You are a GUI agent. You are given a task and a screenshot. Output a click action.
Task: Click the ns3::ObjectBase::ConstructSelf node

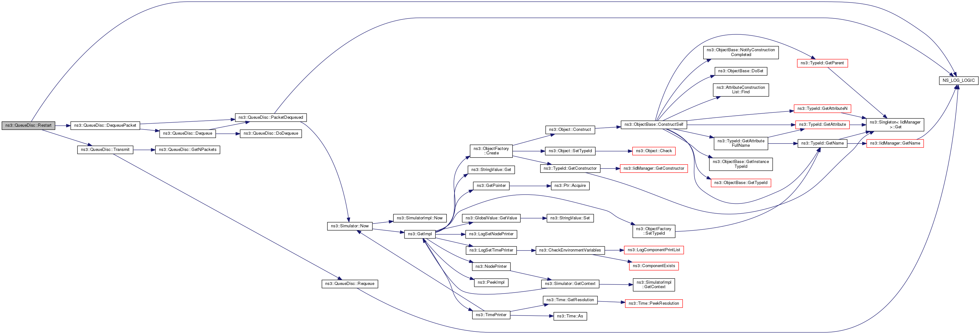[x=654, y=124]
